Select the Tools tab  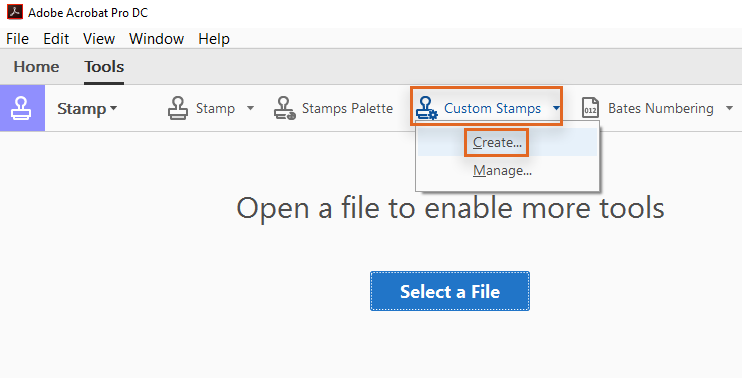tap(104, 67)
